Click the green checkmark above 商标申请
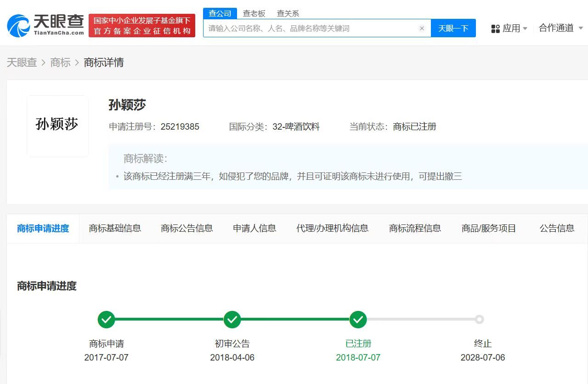588x384 pixels. 107,320
